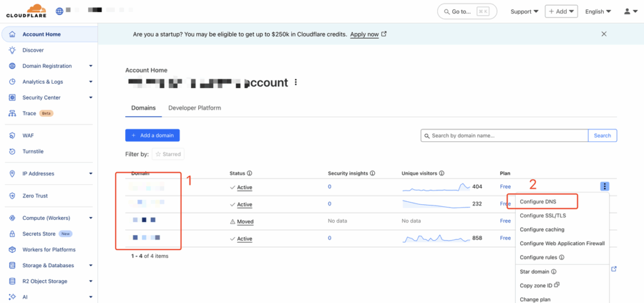644x303 pixels.
Task: Switch to the Developer Platform tab
Action: (x=195, y=108)
